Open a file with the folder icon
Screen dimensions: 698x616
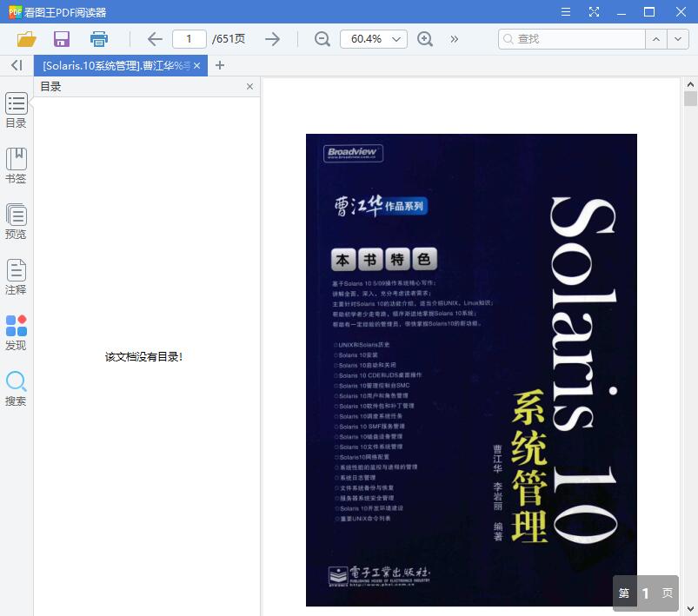coord(27,39)
